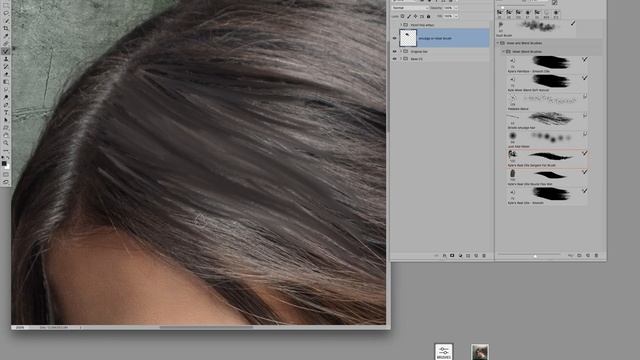The width and height of the screenshot is (640, 360).
Task: Select the Dodge tool
Action: click(x=6, y=97)
